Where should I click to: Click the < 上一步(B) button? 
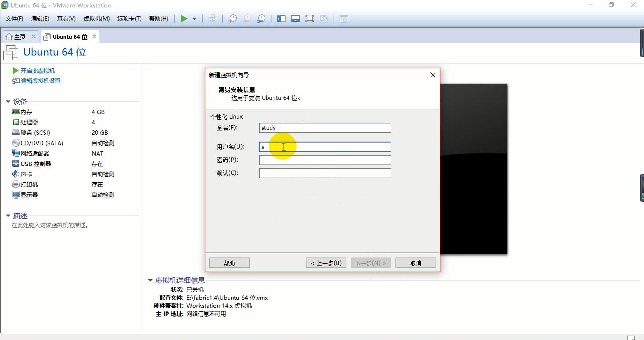pos(326,263)
